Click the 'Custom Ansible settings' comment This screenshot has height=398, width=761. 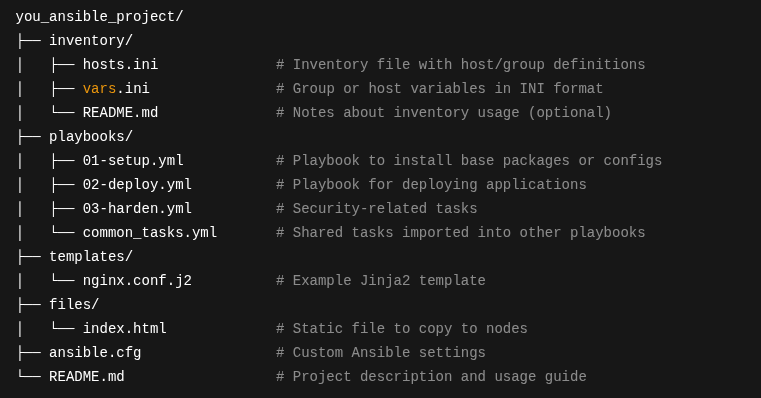pos(380,352)
